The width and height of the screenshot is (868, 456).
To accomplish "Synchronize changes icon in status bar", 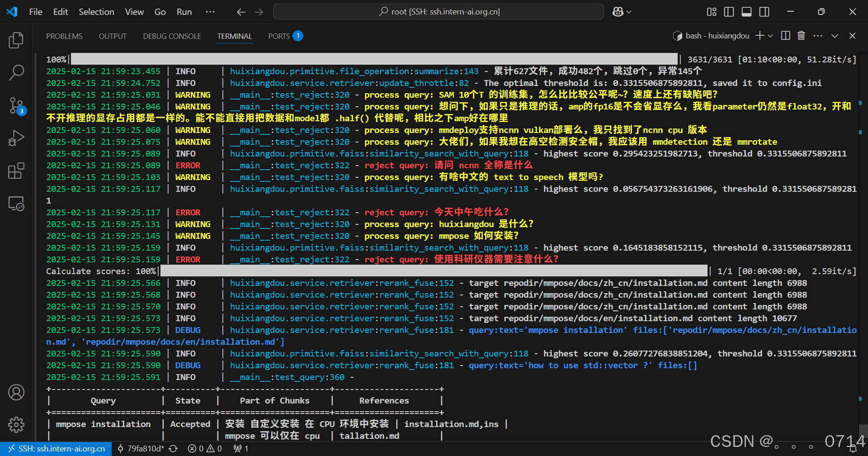I will coord(173,449).
